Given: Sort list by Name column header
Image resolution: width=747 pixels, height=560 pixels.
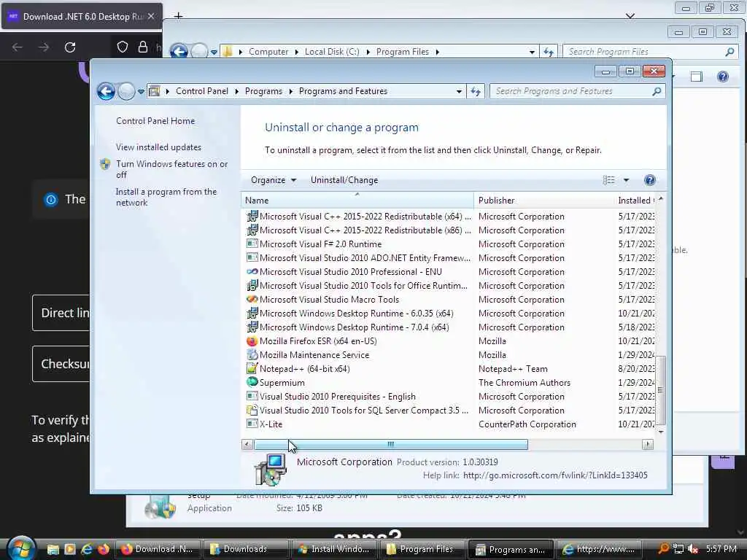Looking at the screenshot, I should [357, 201].
